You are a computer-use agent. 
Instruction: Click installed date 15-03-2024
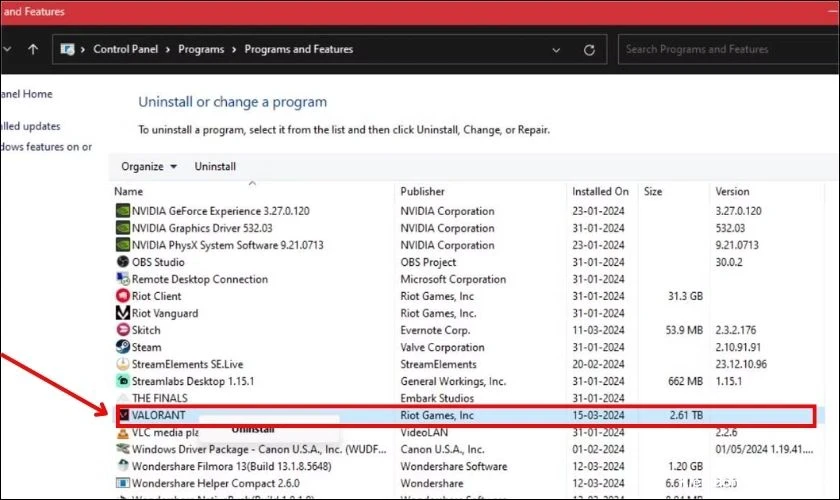[x=598, y=415]
